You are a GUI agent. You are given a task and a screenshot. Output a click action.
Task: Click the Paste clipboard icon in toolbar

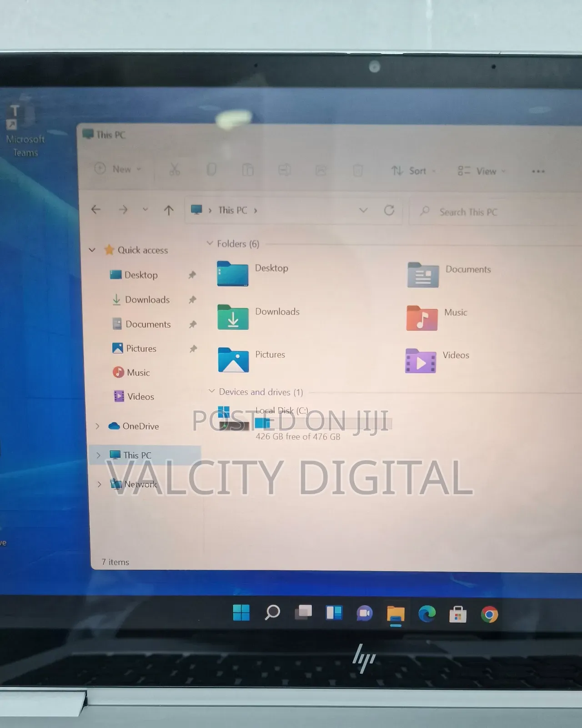click(248, 170)
